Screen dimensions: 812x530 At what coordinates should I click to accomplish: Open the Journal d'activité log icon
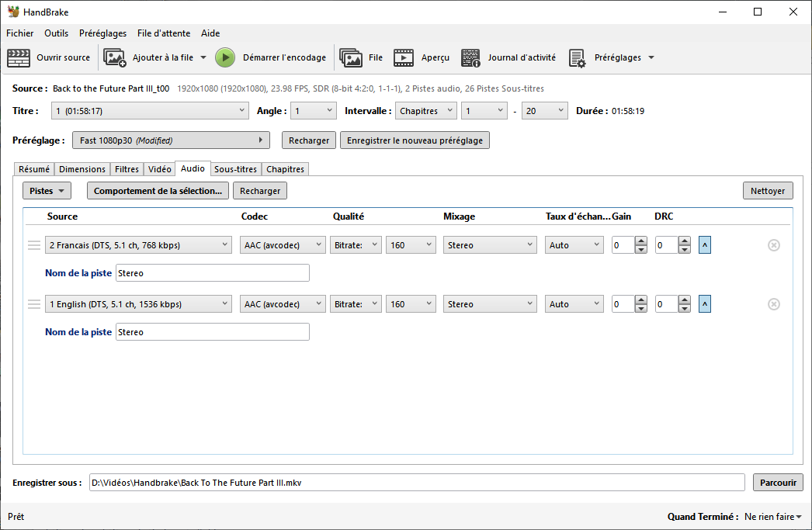[470, 57]
